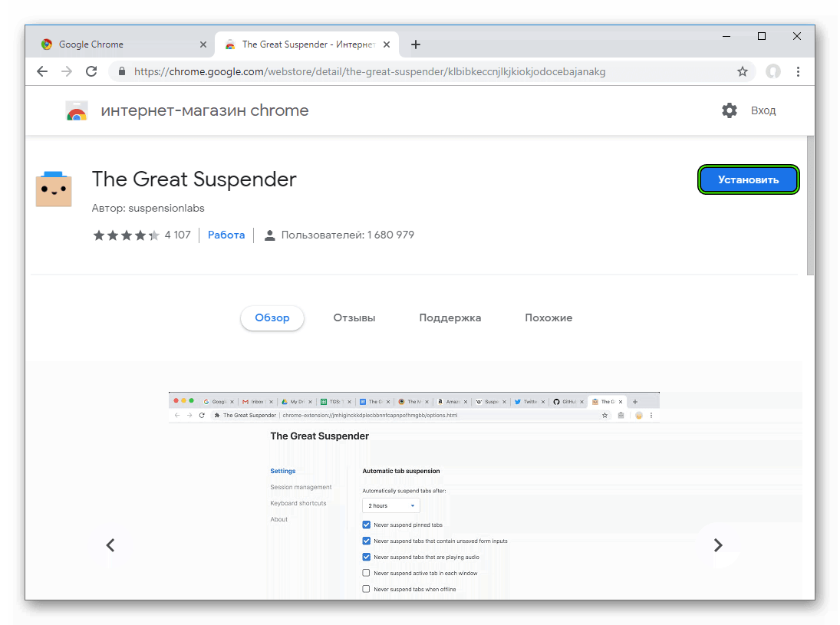Select The Great Suspender browser tab

coord(307,44)
